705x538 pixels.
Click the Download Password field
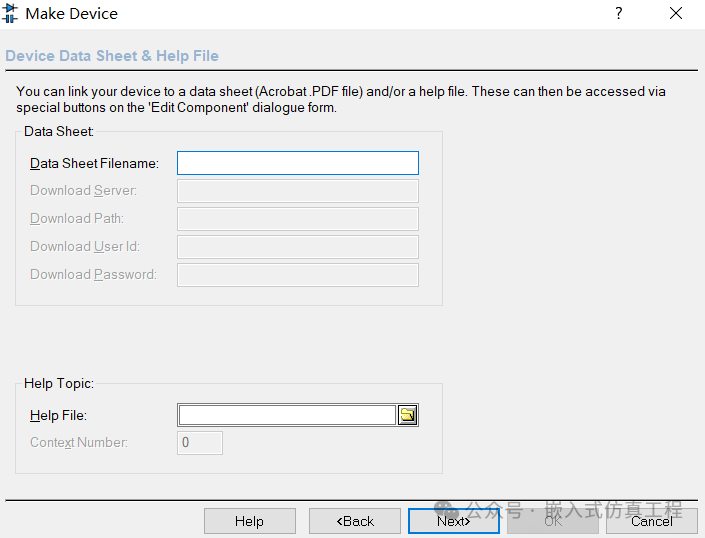pyautogui.click(x=298, y=275)
